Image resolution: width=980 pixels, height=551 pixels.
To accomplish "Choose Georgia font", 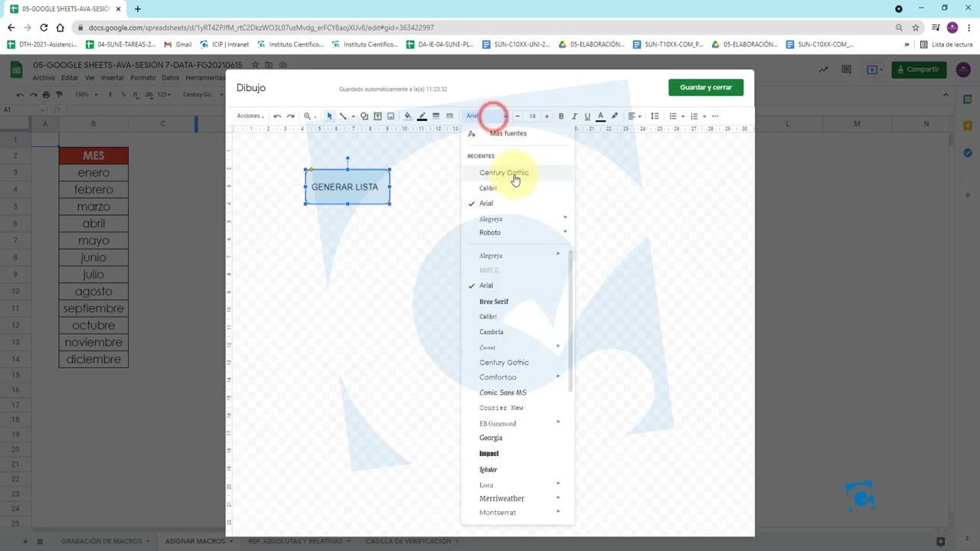I will (x=491, y=438).
